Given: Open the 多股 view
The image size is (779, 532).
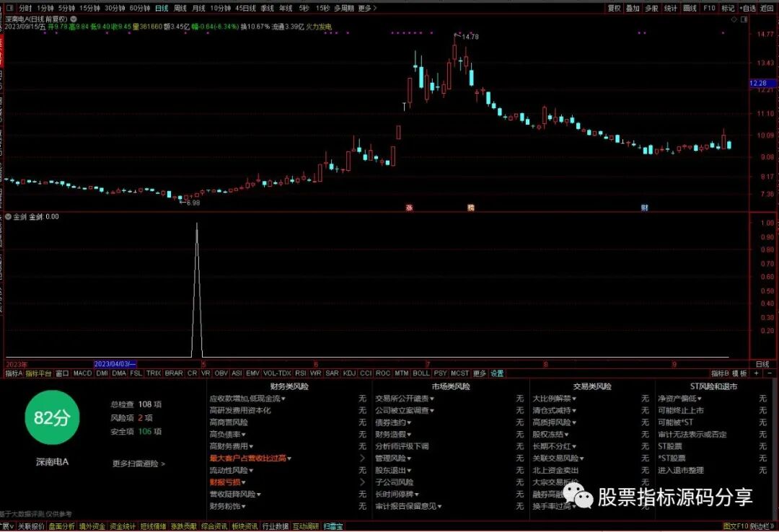Looking at the screenshot, I should click(651, 9).
